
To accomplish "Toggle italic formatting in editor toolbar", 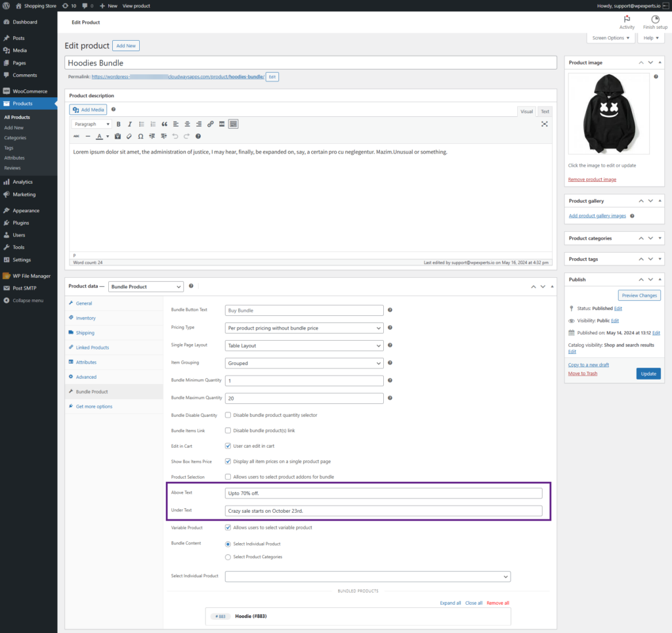I will coord(130,124).
